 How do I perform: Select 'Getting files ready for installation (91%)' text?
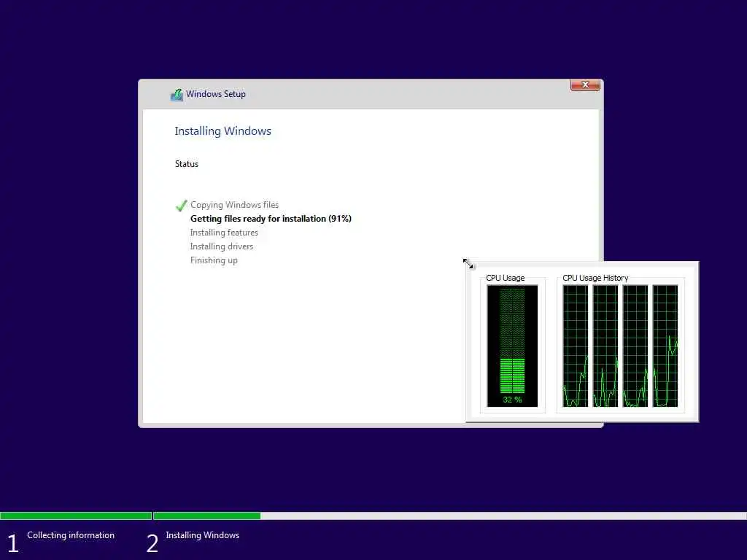[x=271, y=219]
